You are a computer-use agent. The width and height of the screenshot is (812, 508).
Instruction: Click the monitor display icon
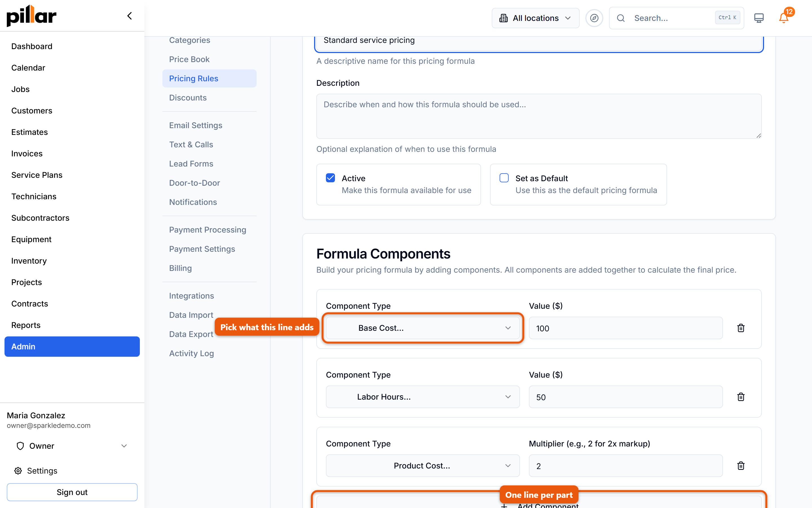click(x=759, y=18)
